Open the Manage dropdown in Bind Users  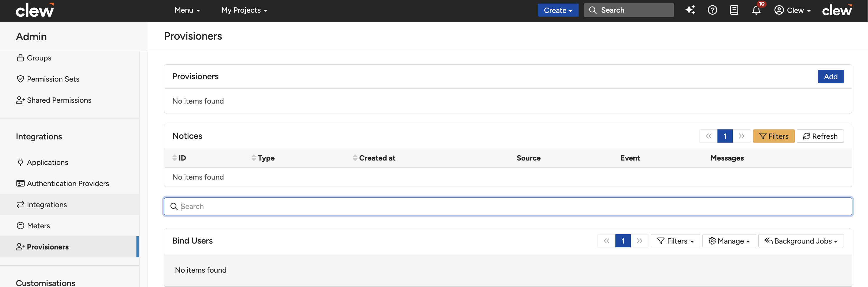tap(729, 241)
